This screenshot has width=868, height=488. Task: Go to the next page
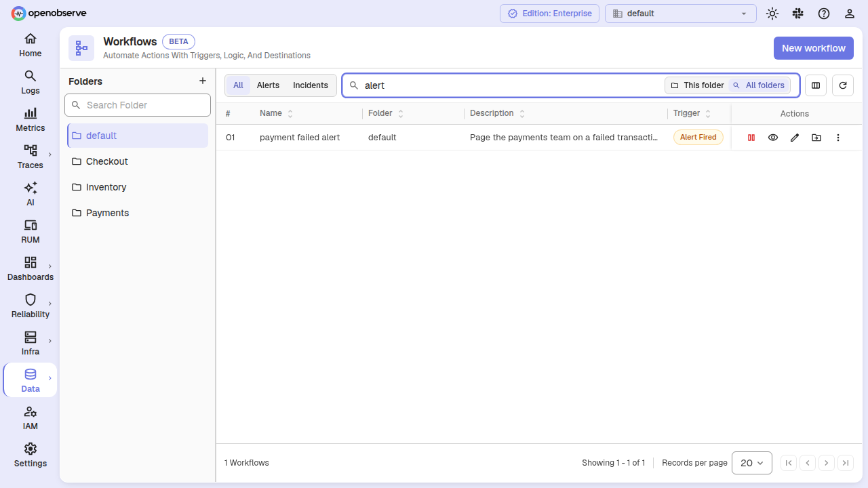tap(827, 463)
